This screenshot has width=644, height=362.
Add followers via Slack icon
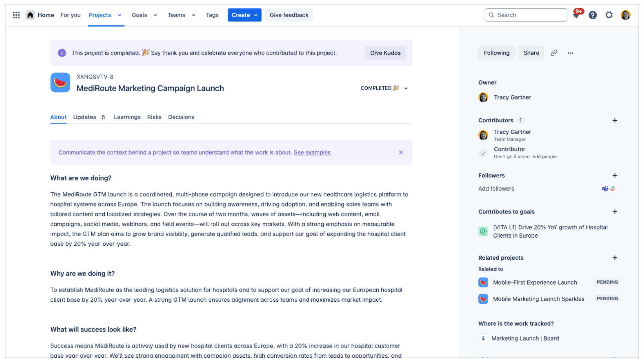[613, 188]
